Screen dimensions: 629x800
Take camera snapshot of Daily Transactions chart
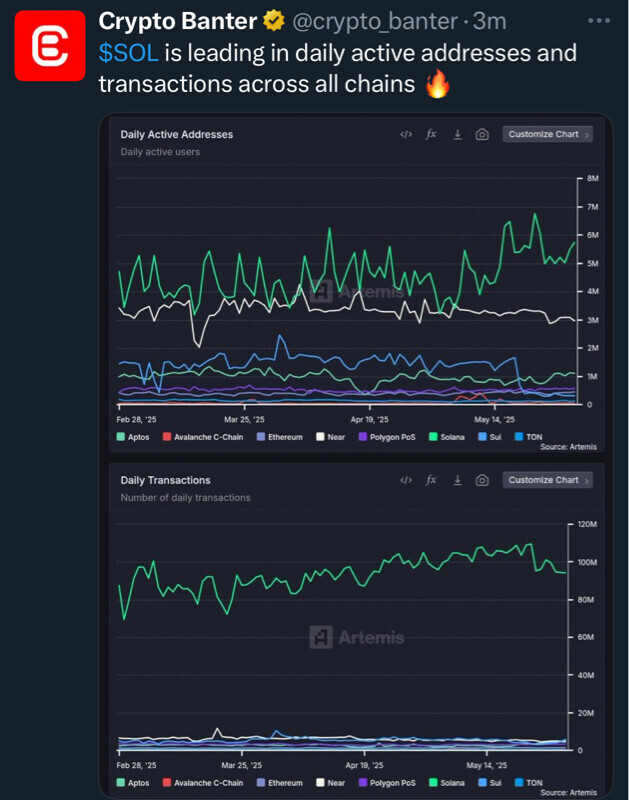click(482, 480)
